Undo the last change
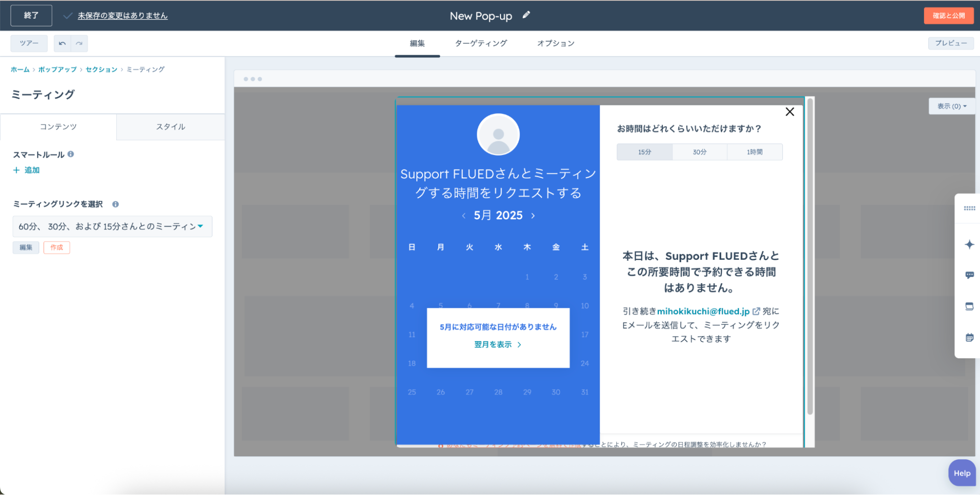 pos(62,44)
